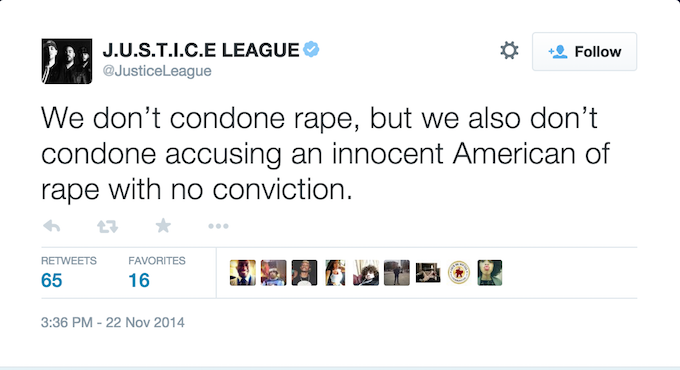The image size is (680, 370).
Task: Click the @JusticeLeague handle
Action: [x=157, y=71]
